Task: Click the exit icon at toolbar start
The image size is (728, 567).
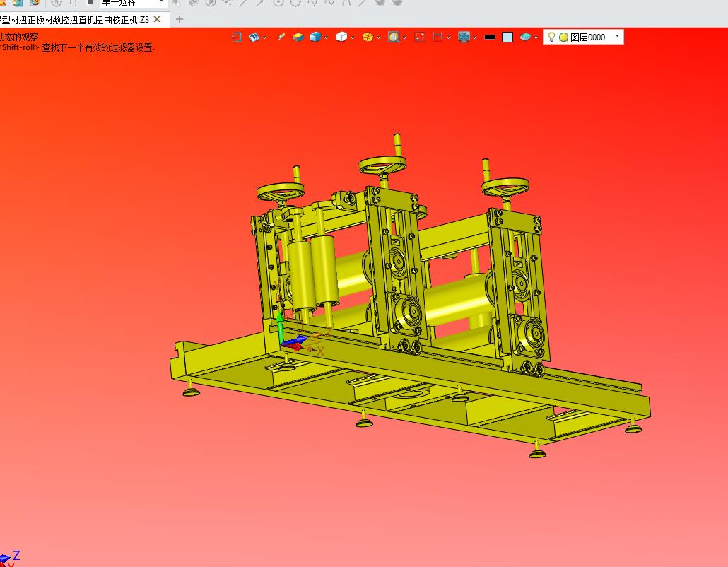Action: 237,37
